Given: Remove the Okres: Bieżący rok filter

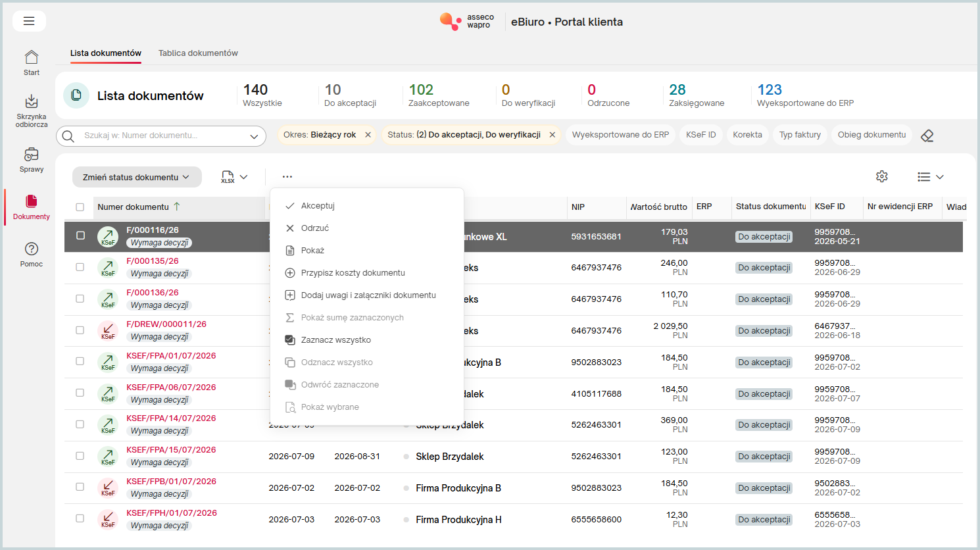Looking at the screenshot, I should point(368,135).
